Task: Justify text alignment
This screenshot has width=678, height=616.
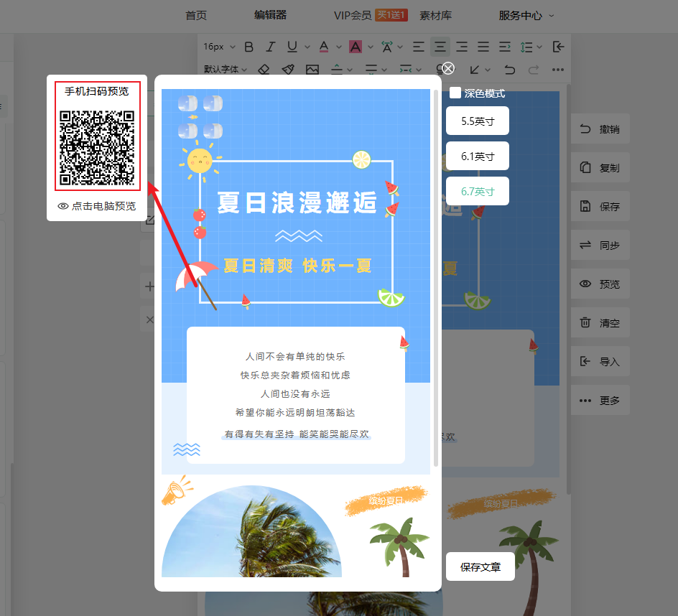Action: pos(483,47)
